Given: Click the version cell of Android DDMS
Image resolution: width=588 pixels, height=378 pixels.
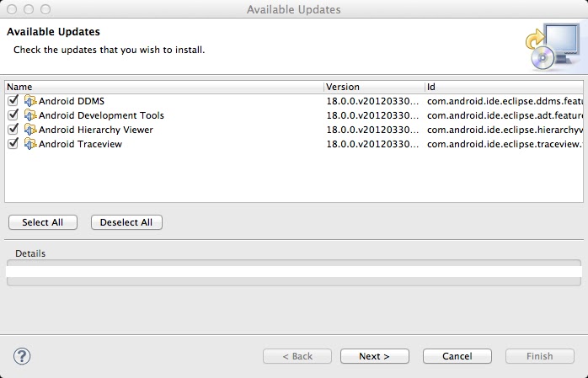Looking at the screenshot, I should (x=372, y=101).
